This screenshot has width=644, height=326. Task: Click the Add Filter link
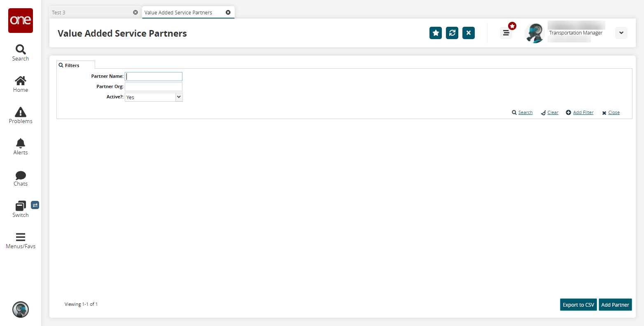point(580,112)
